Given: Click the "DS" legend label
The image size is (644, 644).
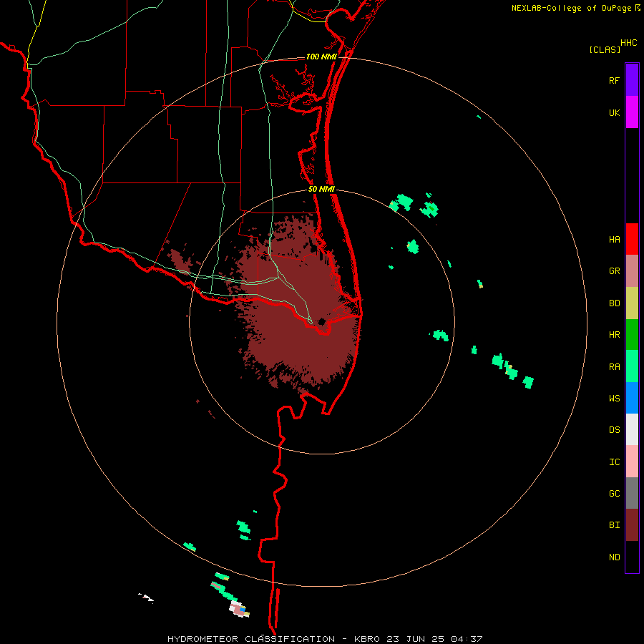Looking at the screenshot, I should (614, 429).
